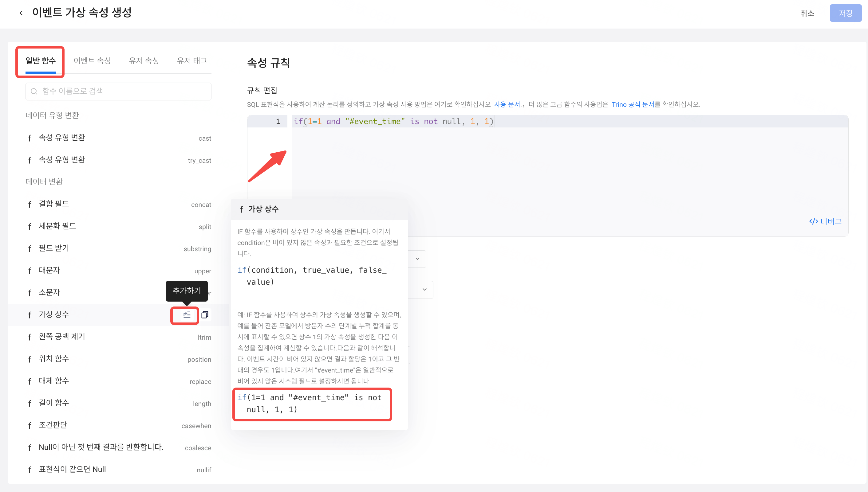Select the 왼쪽 공백 제거 ltrim function
The width and height of the screenshot is (868, 492).
(118, 337)
